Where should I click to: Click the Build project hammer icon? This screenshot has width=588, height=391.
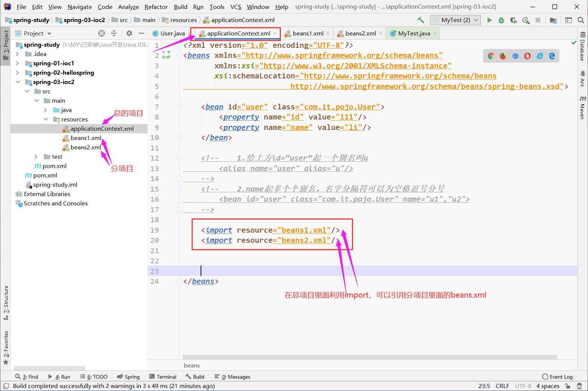(x=421, y=20)
